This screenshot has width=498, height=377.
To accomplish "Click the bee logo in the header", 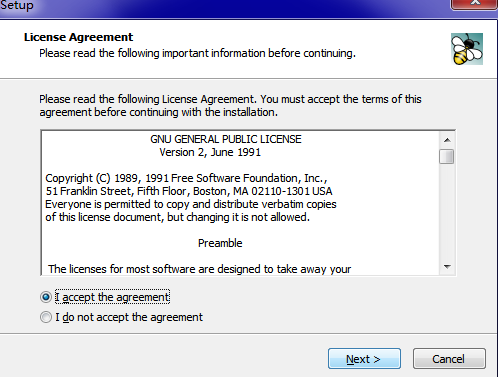I will coord(467,49).
